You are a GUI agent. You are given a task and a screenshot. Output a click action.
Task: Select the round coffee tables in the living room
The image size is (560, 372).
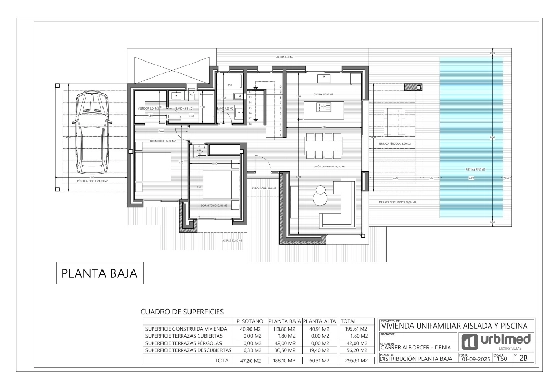[x=320, y=195]
